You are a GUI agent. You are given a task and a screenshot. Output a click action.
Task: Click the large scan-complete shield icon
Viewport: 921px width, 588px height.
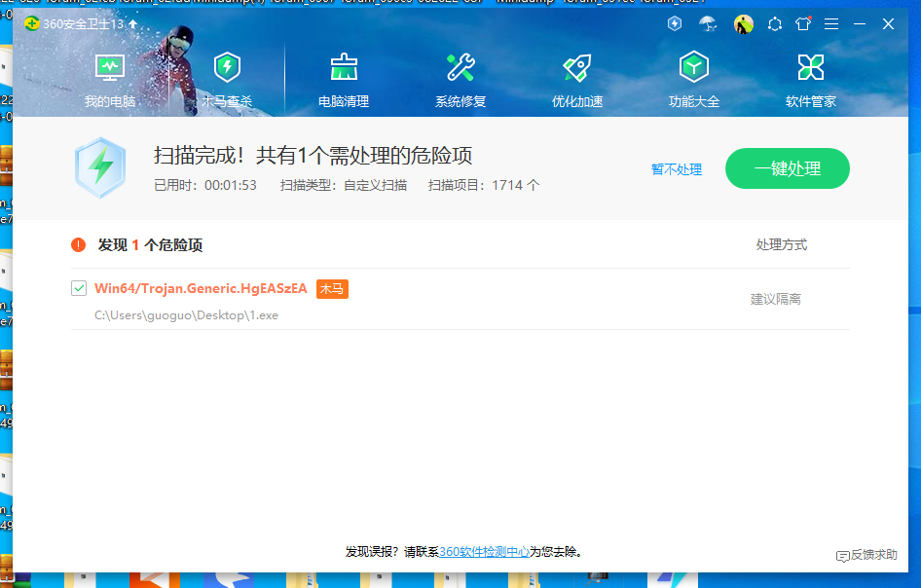coord(100,167)
